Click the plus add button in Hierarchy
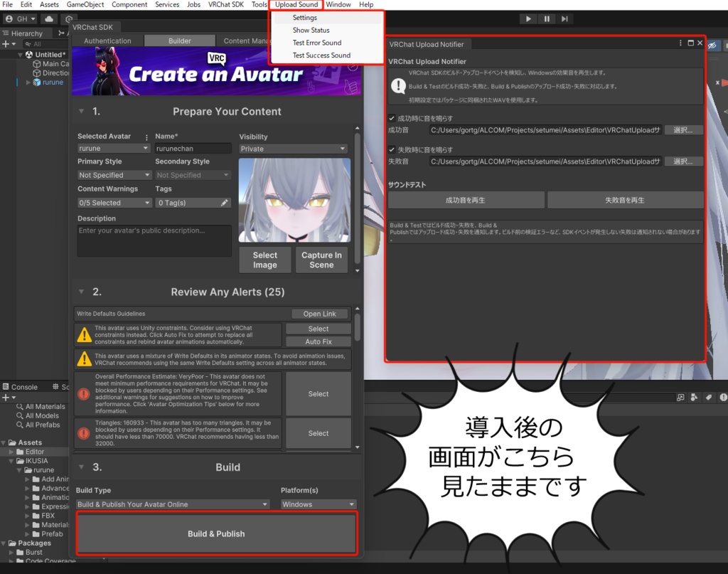The image size is (728, 574). [x=6, y=43]
